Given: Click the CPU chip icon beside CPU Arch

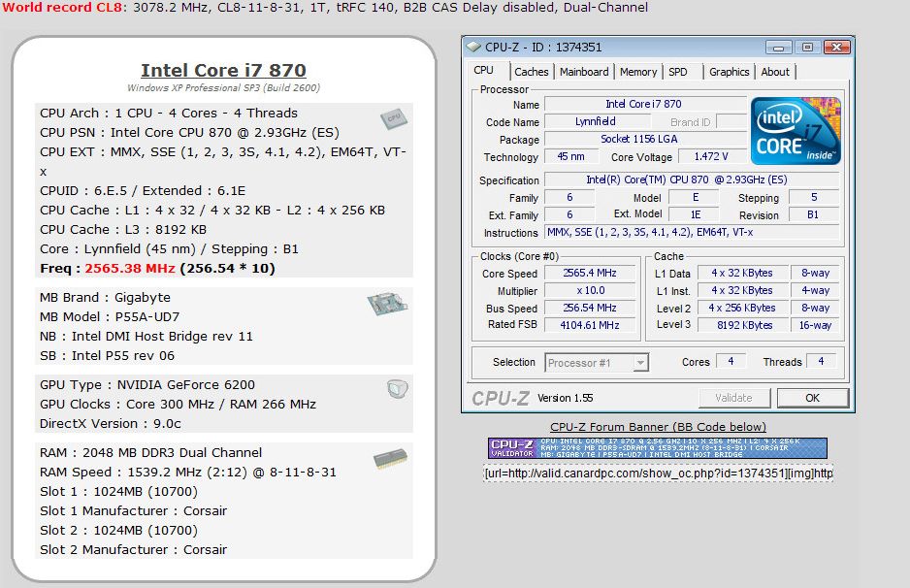Looking at the screenshot, I should click(394, 119).
